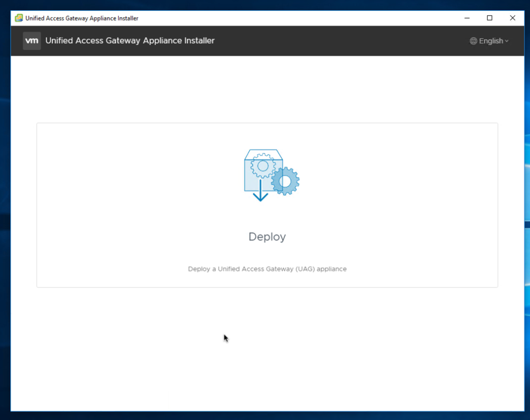Maximize the installer window
This screenshot has width=530, height=420.
490,18
